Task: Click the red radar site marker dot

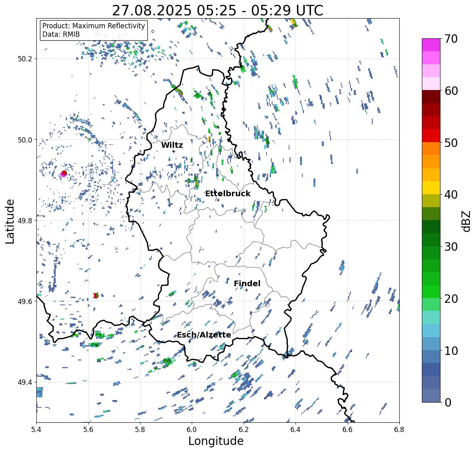Action: [64, 173]
